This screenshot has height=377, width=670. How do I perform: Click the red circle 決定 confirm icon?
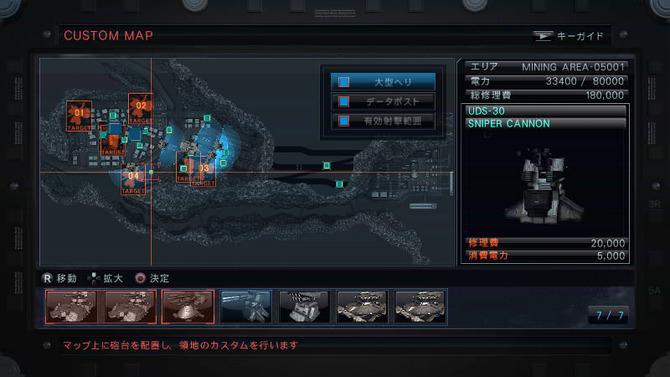pyautogui.click(x=140, y=278)
